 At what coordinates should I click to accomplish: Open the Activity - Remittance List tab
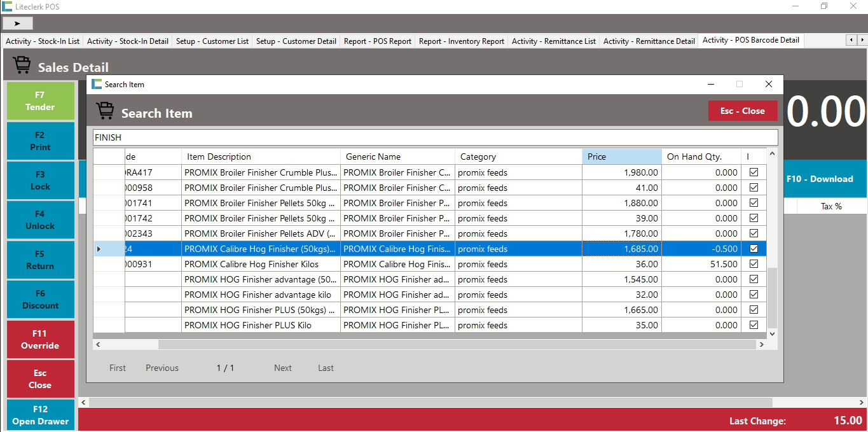click(554, 41)
